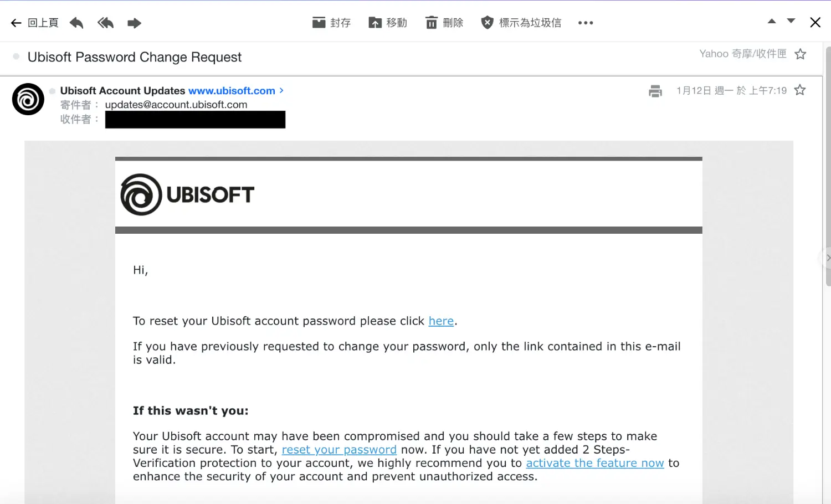Star the conversation next to Yahoo 奇摩/收件匣
831x504 pixels.
(800, 54)
